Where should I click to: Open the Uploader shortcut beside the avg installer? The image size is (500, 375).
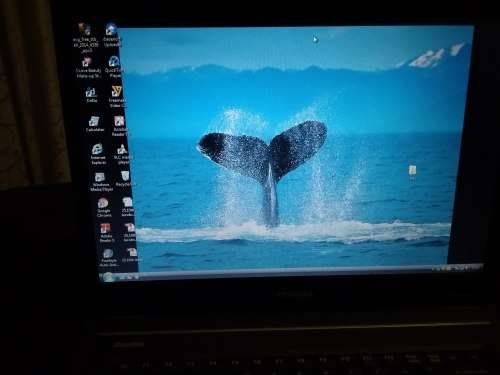(x=112, y=35)
